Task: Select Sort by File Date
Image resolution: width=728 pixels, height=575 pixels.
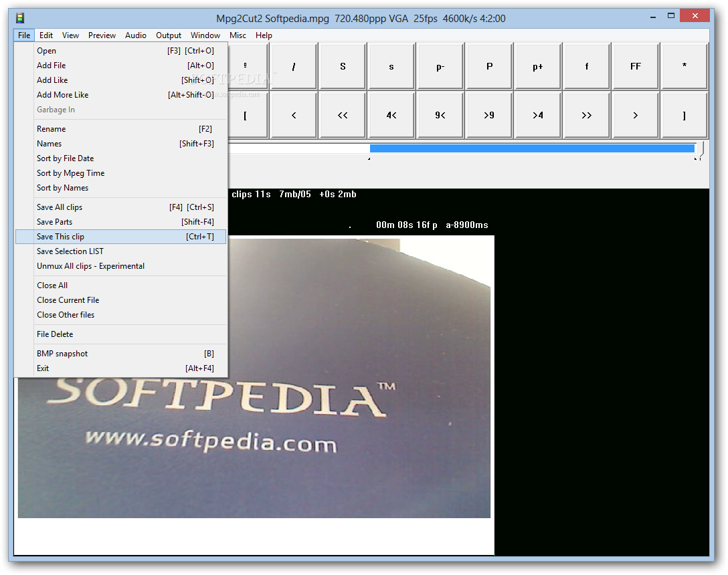Action: 120,158
